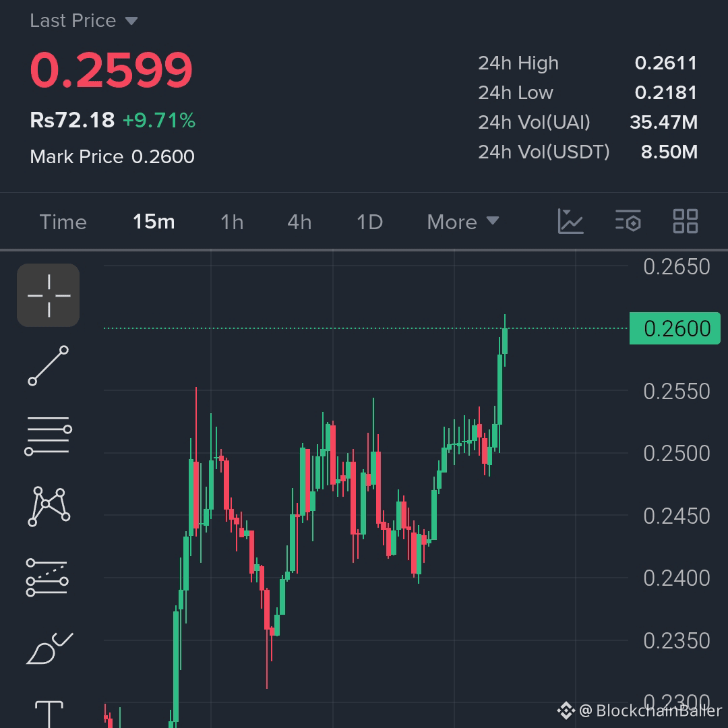Click the +9.71% change value

159,121
